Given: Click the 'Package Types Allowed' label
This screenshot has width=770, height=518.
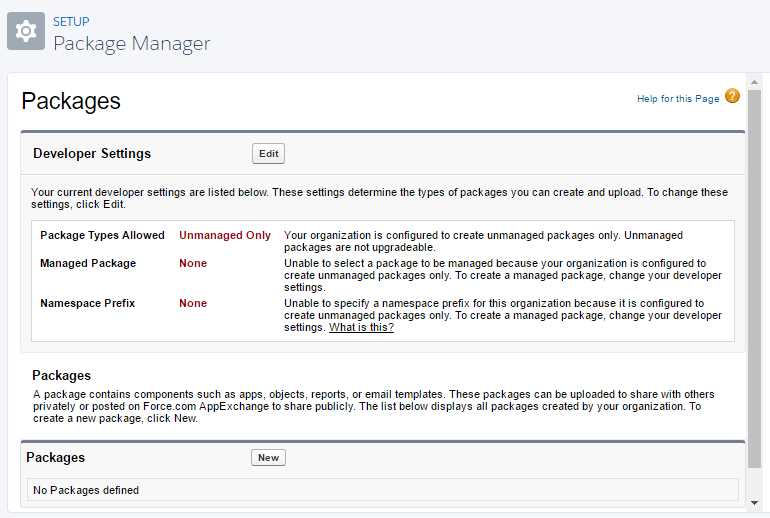Looking at the screenshot, I should coord(102,235).
